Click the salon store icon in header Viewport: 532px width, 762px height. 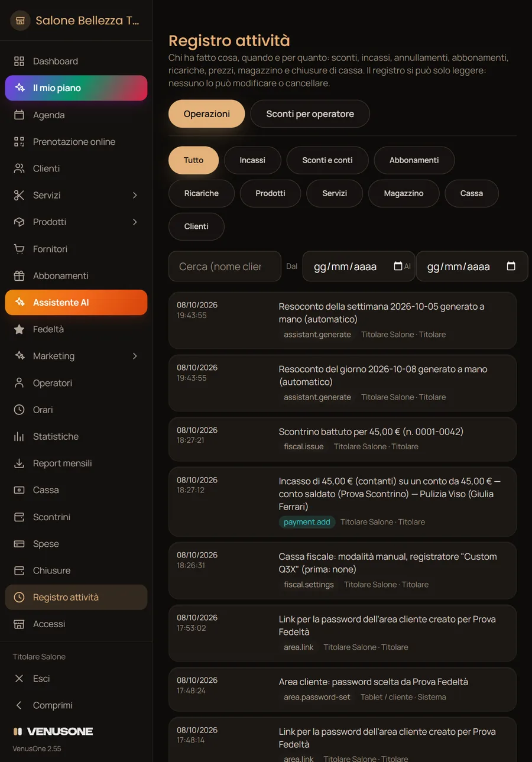tap(20, 21)
